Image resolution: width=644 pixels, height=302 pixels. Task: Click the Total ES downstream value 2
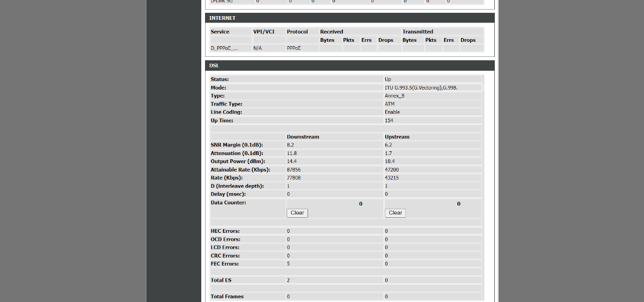(x=288, y=280)
